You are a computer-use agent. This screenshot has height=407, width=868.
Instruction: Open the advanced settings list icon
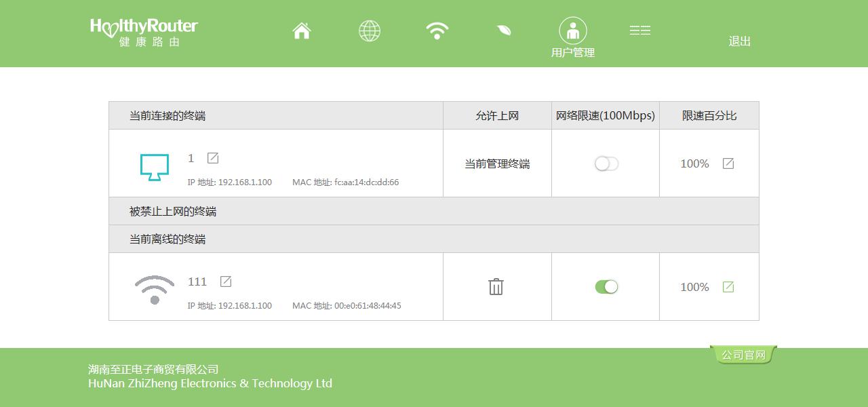click(639, 31)
